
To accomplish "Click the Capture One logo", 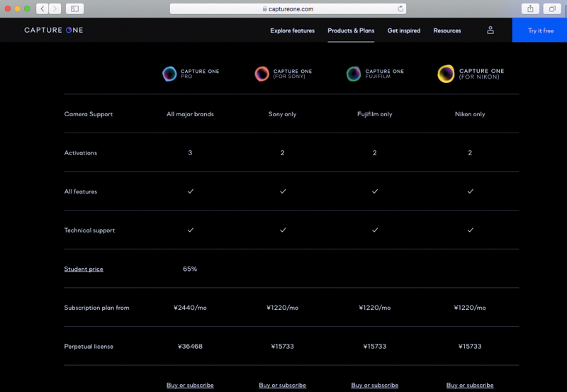I will pos(54,30).
